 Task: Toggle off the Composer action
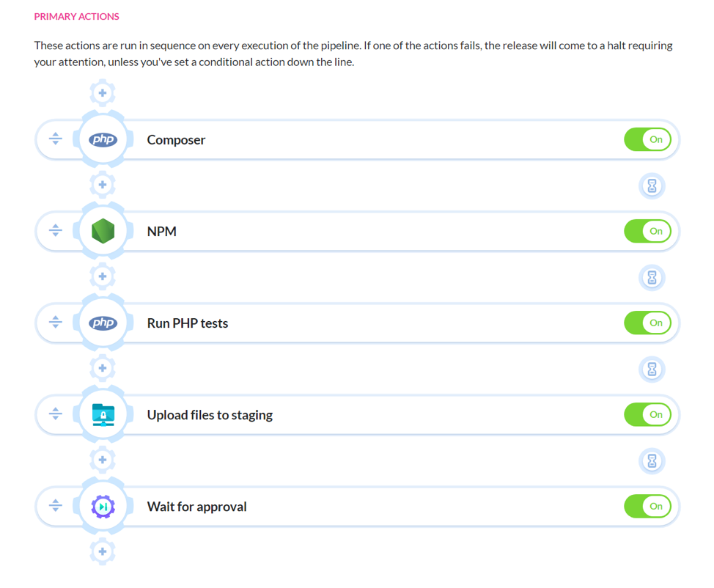pos(647,139)
